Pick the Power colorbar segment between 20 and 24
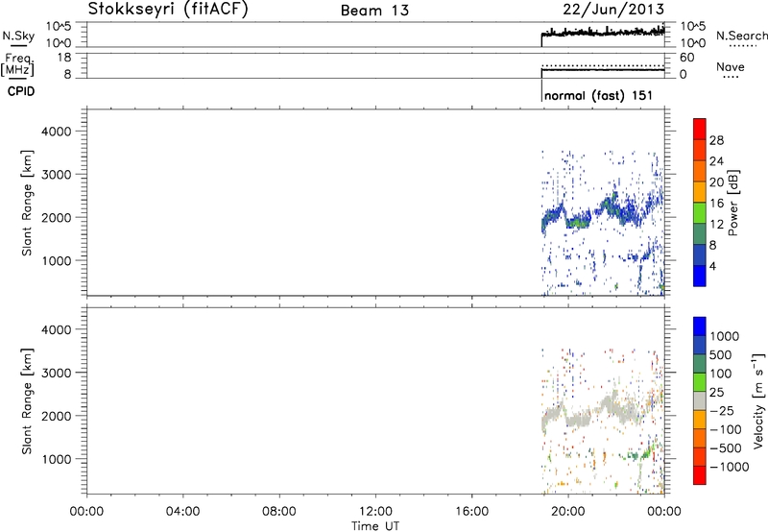Image resolution: width=768 pixels, height=532 pixels. (700, 171)
